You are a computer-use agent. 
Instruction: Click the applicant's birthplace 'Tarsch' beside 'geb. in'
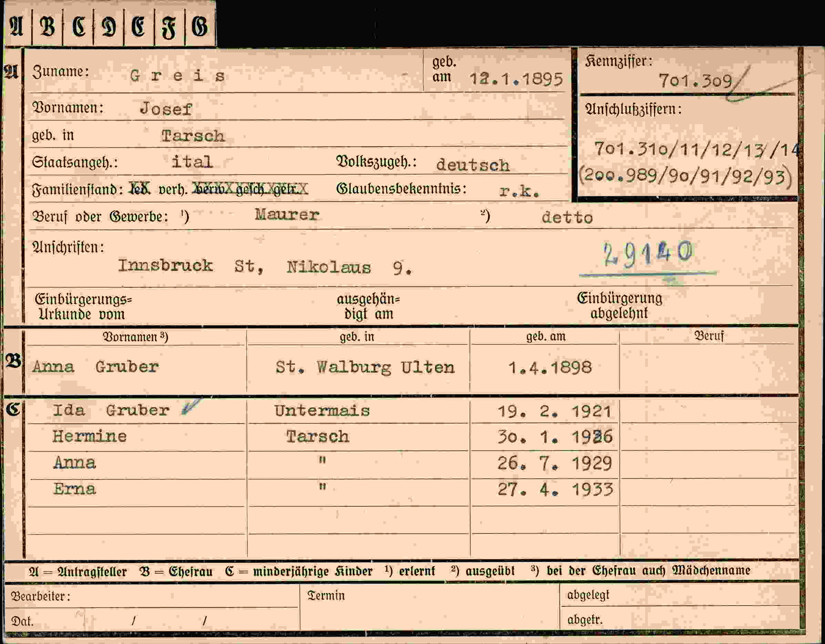pyautogui.click(x=193, y=136)
